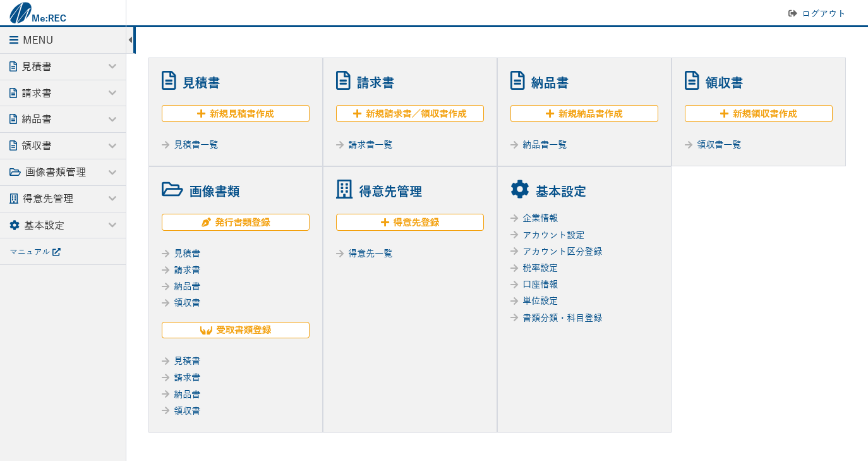Click the large document icon in 納品書 card

click(517, 80)
